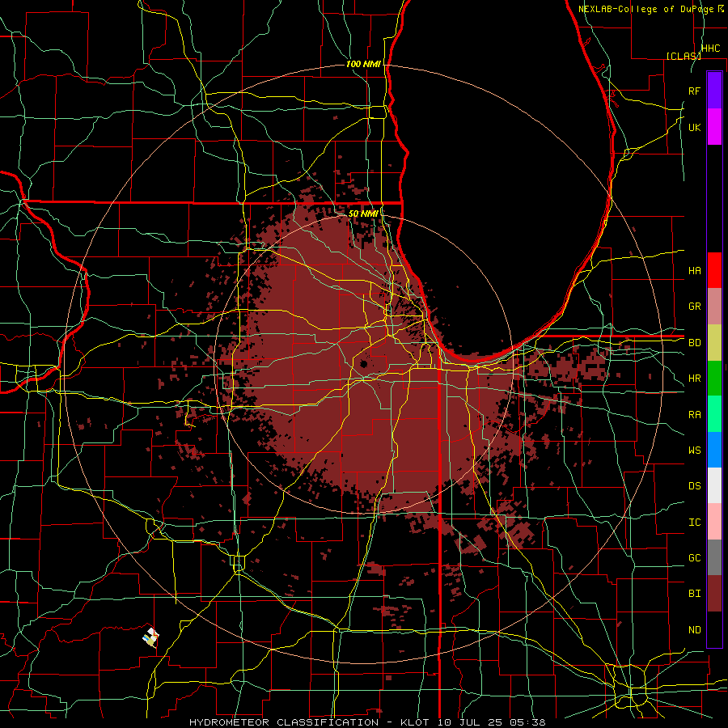728x728 pixels.
Task: Click the gray GC legend swatch
Action: 714,557
